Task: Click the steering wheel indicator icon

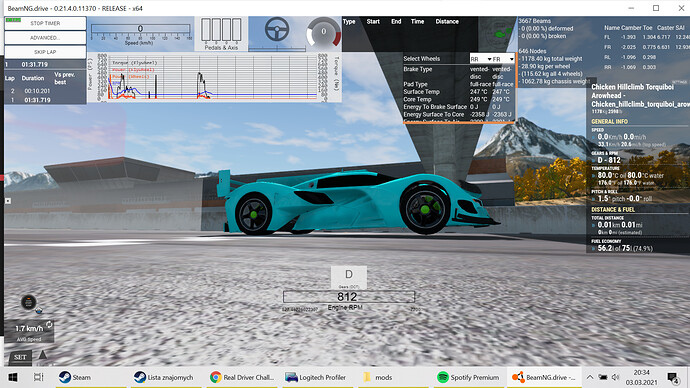Action: (277, 29)
